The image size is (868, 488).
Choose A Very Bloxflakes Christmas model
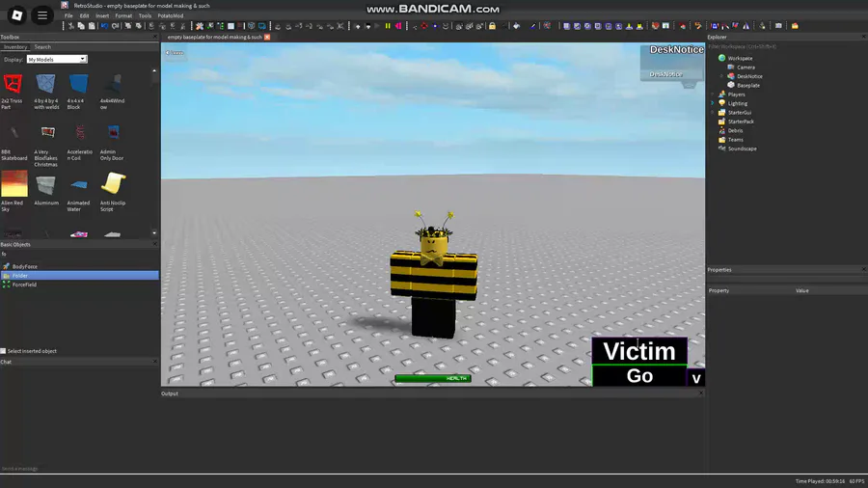tap(46, 146)
